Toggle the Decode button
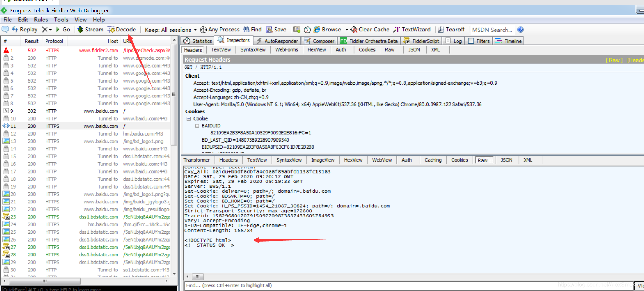This screenshot has width=644, height=291. [122, 30]
